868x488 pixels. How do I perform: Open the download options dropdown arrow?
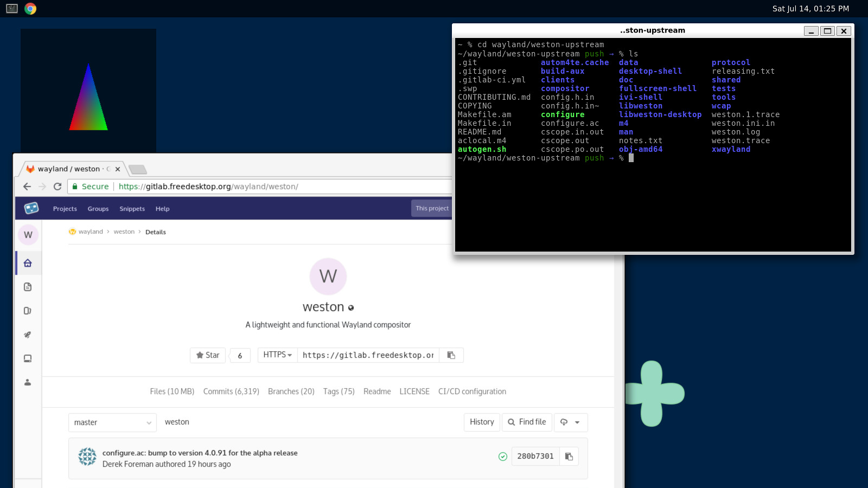point(578,422)
